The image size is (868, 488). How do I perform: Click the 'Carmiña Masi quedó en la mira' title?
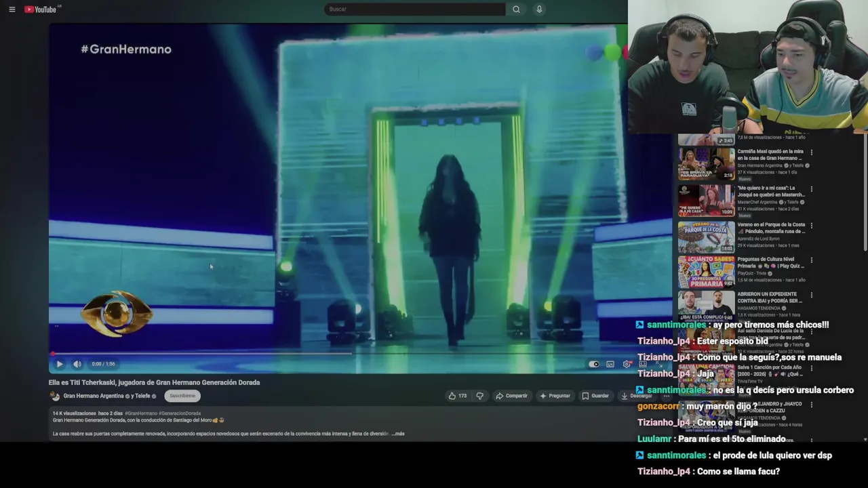771,155
